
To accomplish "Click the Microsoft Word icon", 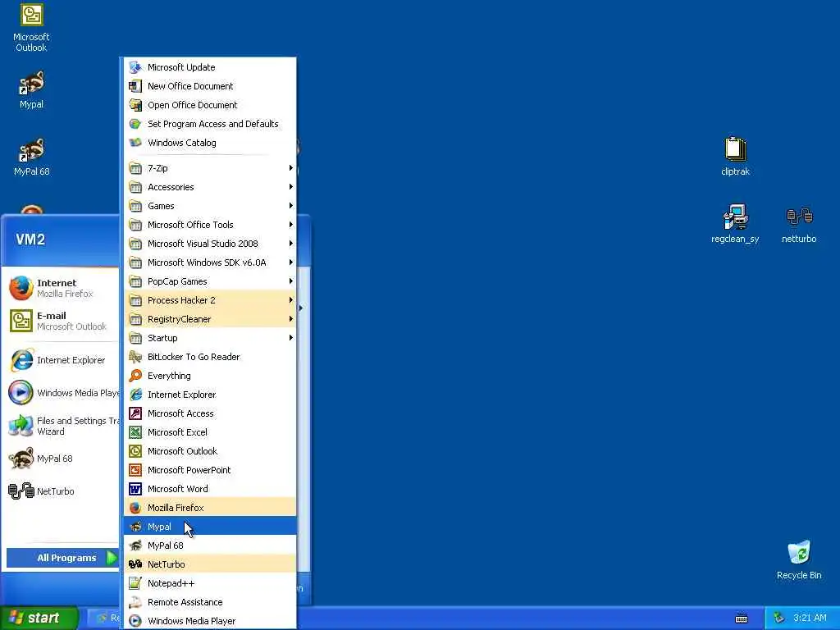I will coord(135,489).
